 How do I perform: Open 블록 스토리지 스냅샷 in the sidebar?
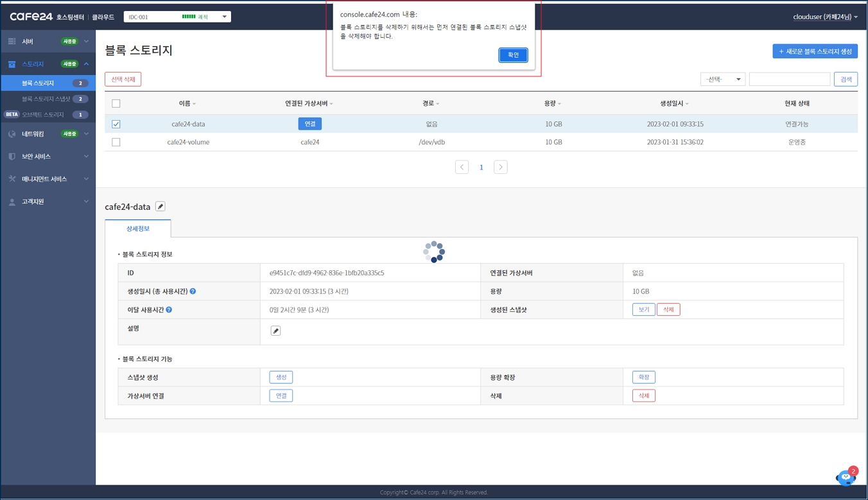46,99
